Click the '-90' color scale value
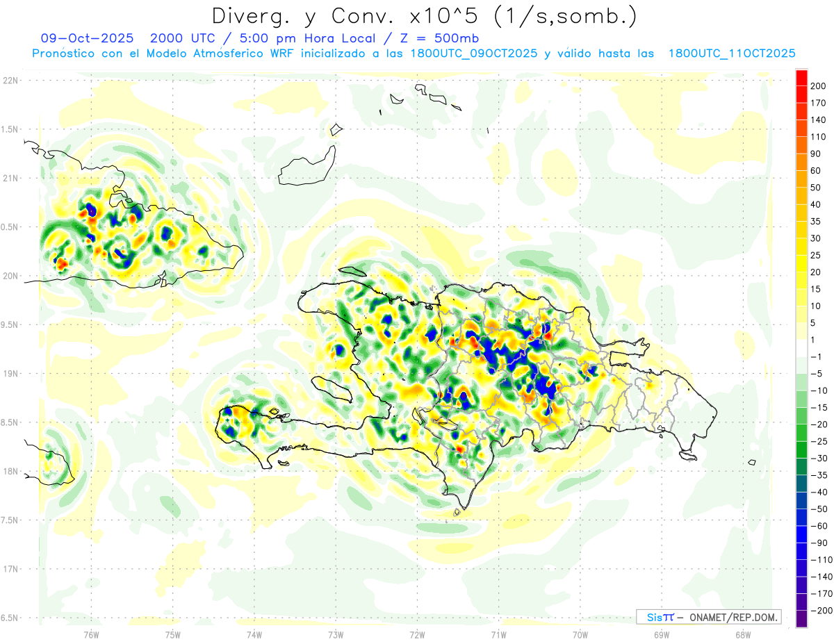Image resolution: width=834 pixels, height=644 pixels. pos(818,543)
